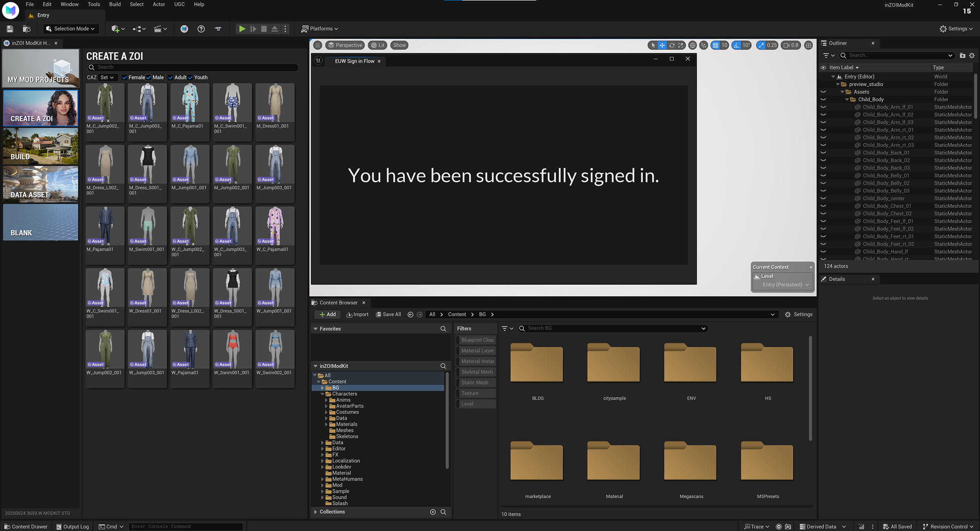980x531 pixels.
Task: Click the Stop playback button
Action: coord(264,29)
